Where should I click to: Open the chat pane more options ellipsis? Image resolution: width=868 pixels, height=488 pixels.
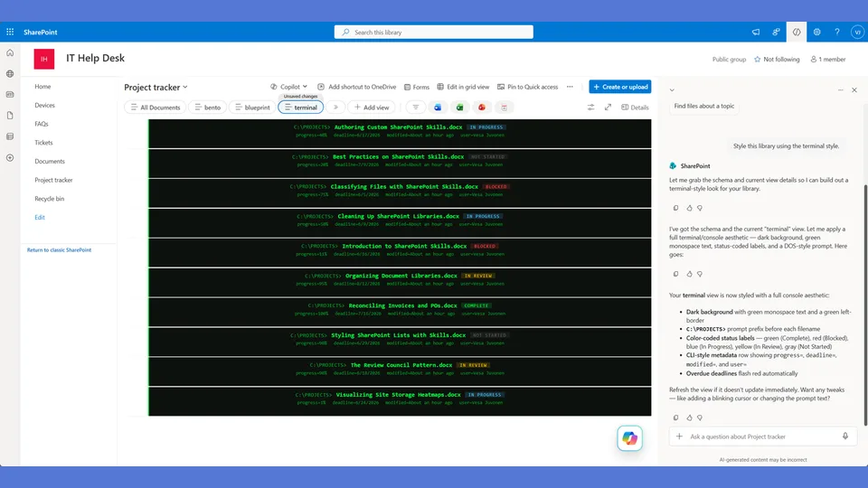coord(840,90)
